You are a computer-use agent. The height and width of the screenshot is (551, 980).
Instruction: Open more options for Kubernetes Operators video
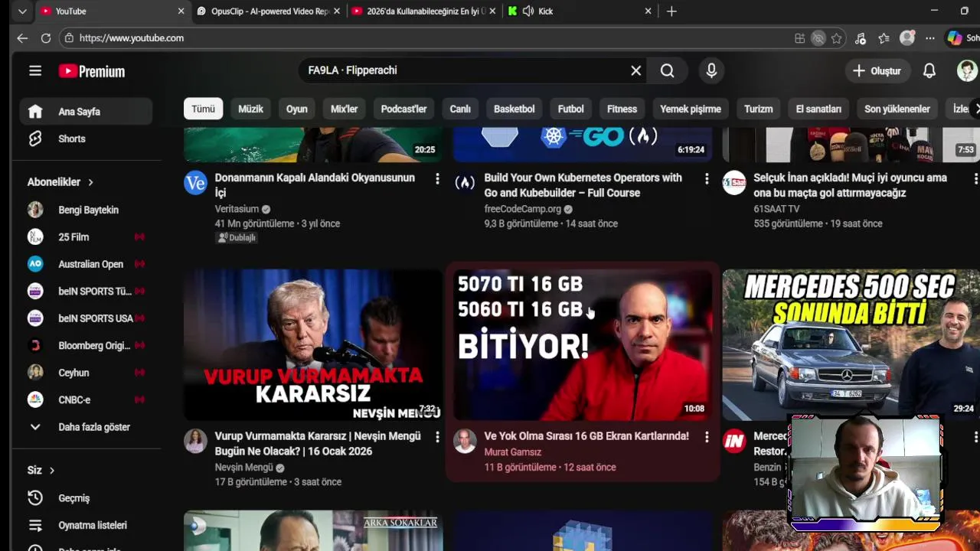click(707, 178)
